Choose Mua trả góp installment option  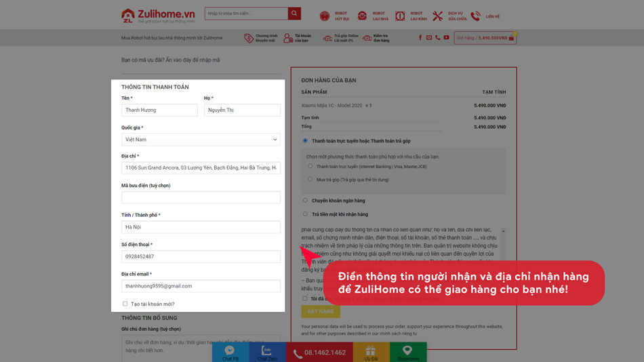310,180
